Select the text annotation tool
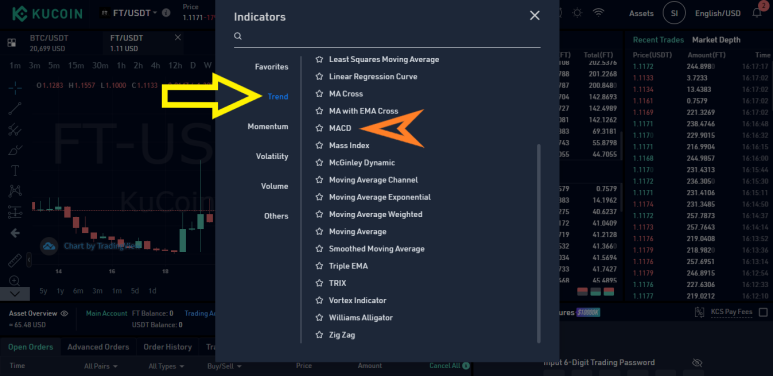The image size is (773, 376). 15,171
